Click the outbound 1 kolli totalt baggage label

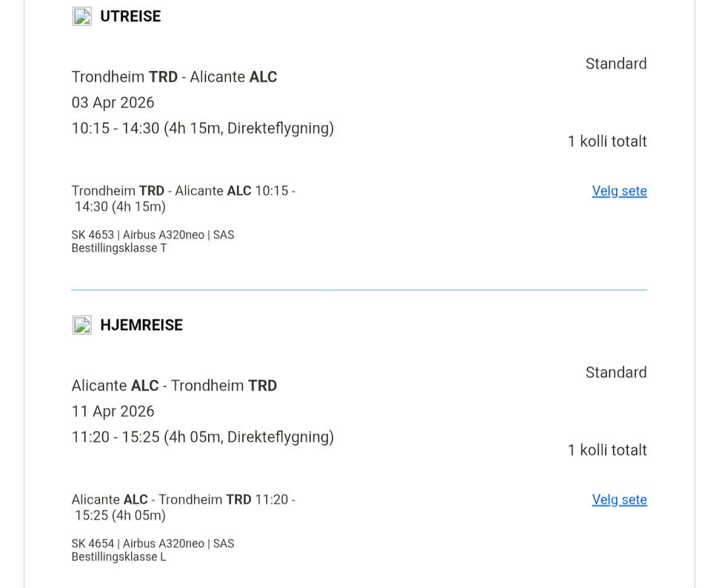607,141
